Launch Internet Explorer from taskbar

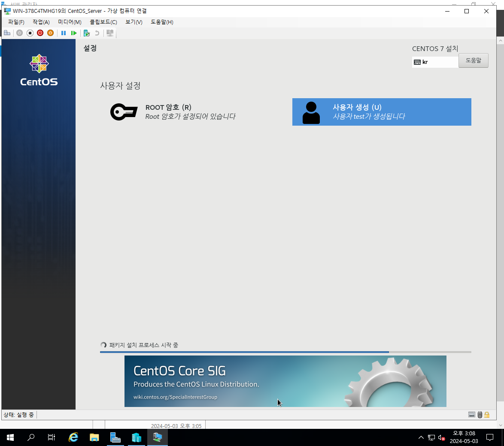coord(73,437)
